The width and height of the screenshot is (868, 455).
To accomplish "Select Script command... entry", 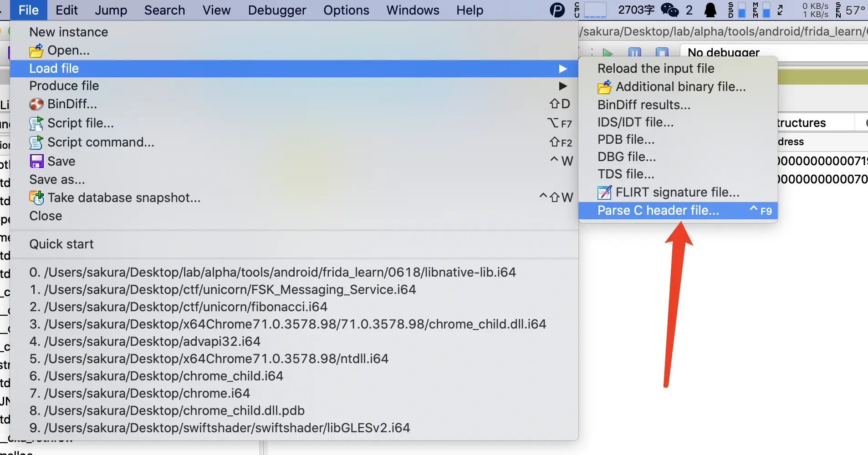I will (294, 142).
